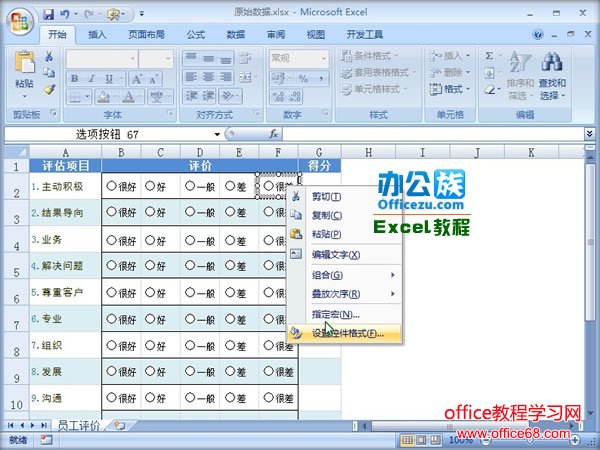Open the font size dropdown
Image resolution: width=600 pixels, height=450 pixels.
click(168, 59)
